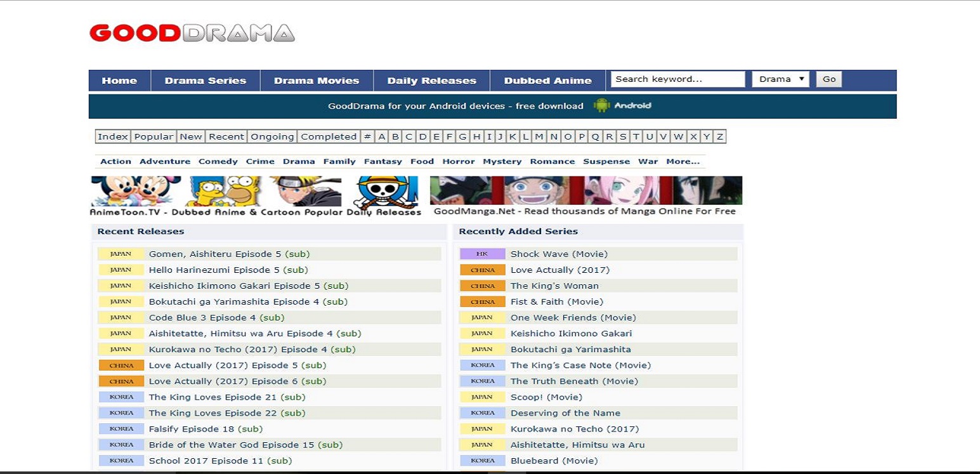Viewport: 980px width, 474px height.
Task: Open One Week Friends (Movie) page
Action: [573, 317]
